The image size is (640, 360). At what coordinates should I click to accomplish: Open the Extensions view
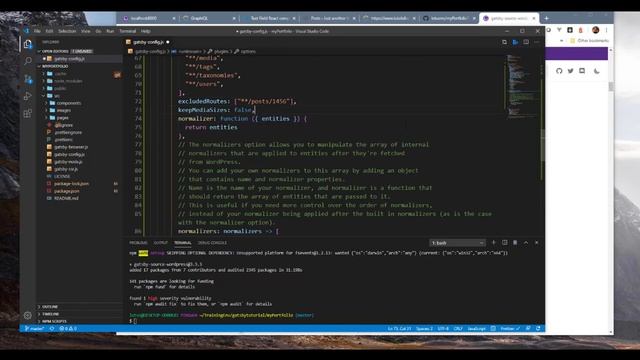(x=28, y=113)
